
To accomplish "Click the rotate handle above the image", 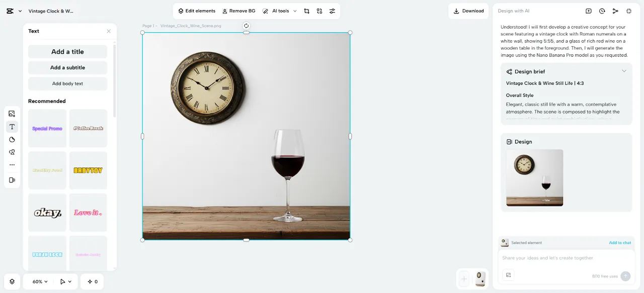I will pos(246,26).
